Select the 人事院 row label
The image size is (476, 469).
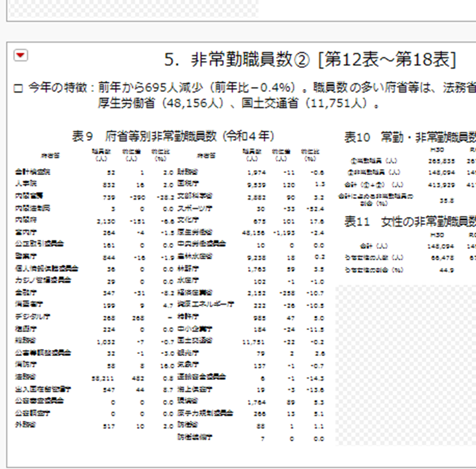[26, 184]
